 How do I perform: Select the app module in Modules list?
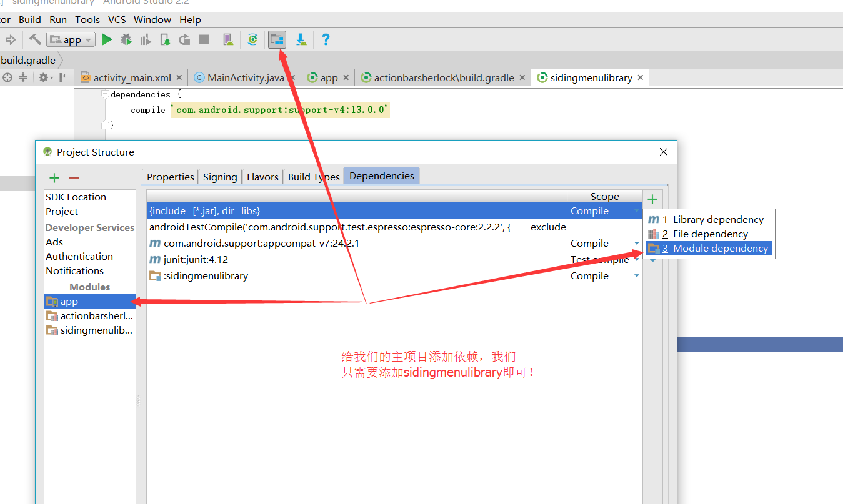pyautogui.click(x=90, y=302)
